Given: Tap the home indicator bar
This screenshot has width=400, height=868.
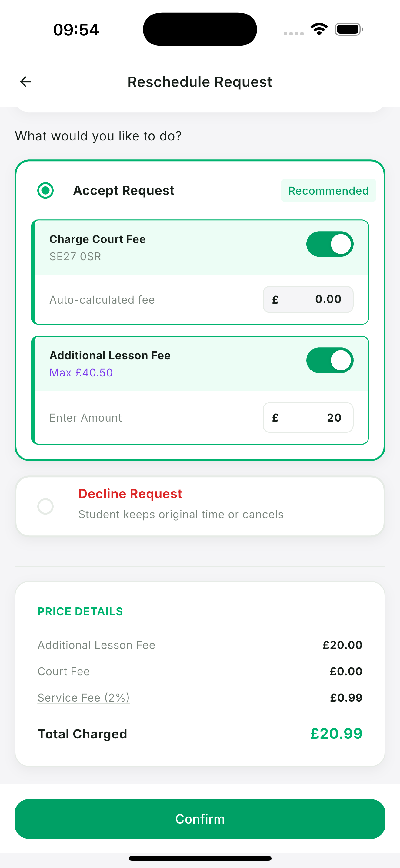Looking at the screenshot, I should click(200, 858).
